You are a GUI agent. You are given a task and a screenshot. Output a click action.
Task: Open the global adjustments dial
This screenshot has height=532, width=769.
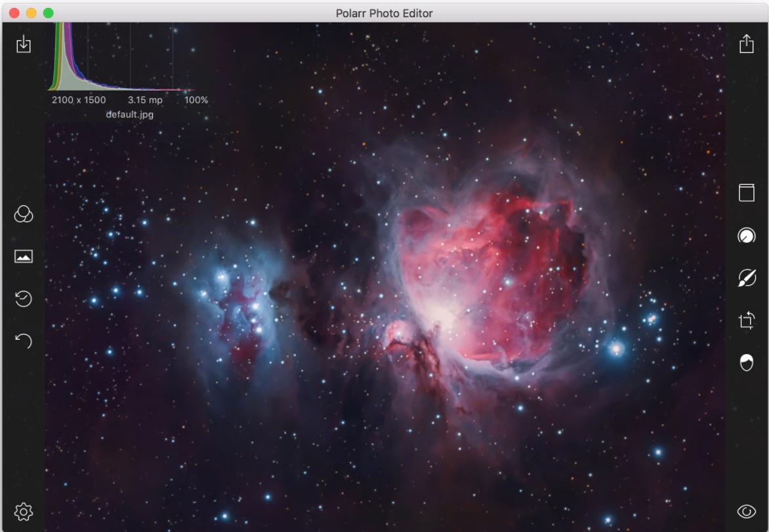point(747,235)
